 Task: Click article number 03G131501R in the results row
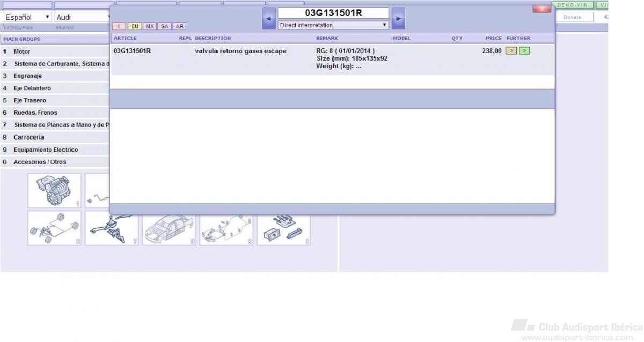coord(132,51)
